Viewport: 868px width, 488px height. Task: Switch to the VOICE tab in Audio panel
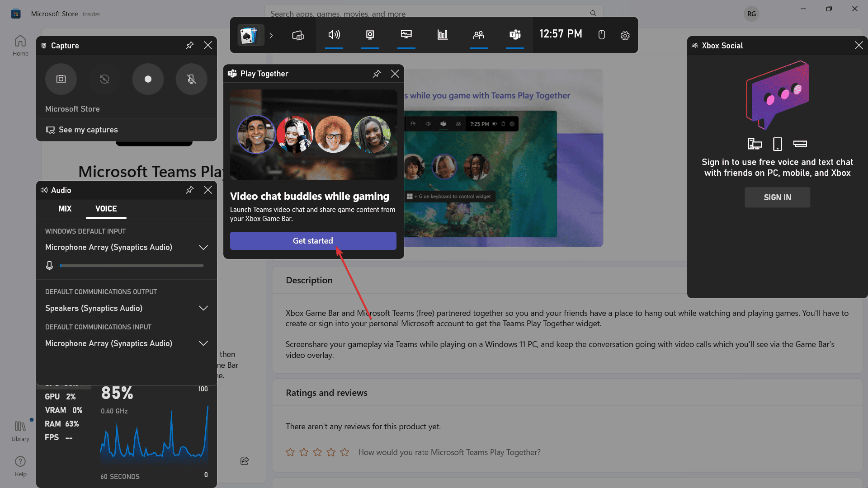tap(105, 209)
